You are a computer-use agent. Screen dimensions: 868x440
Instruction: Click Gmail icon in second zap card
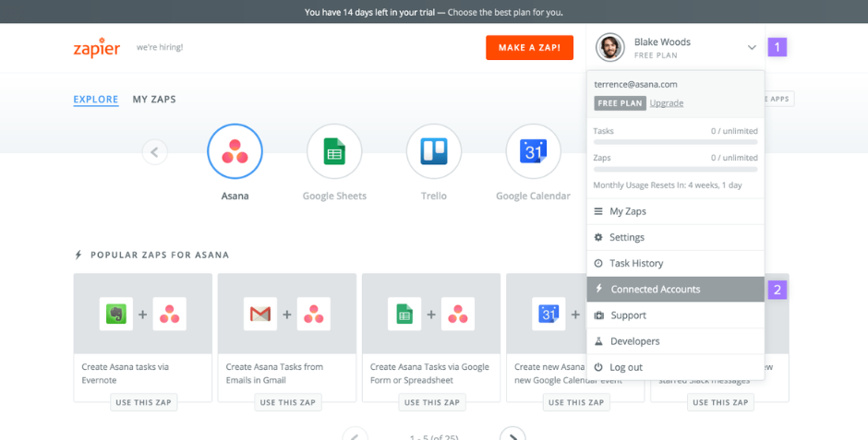point(260,314)
